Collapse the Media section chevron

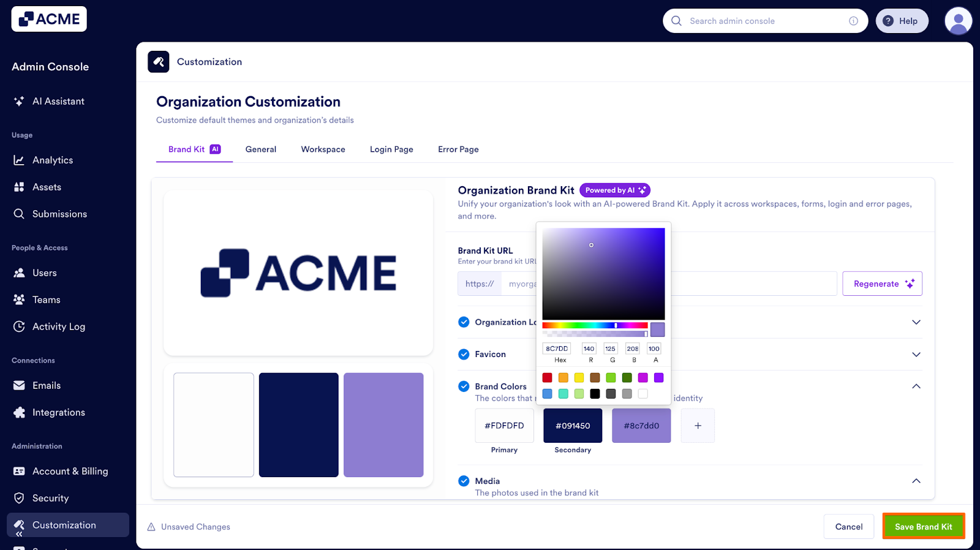click(916, 481)
